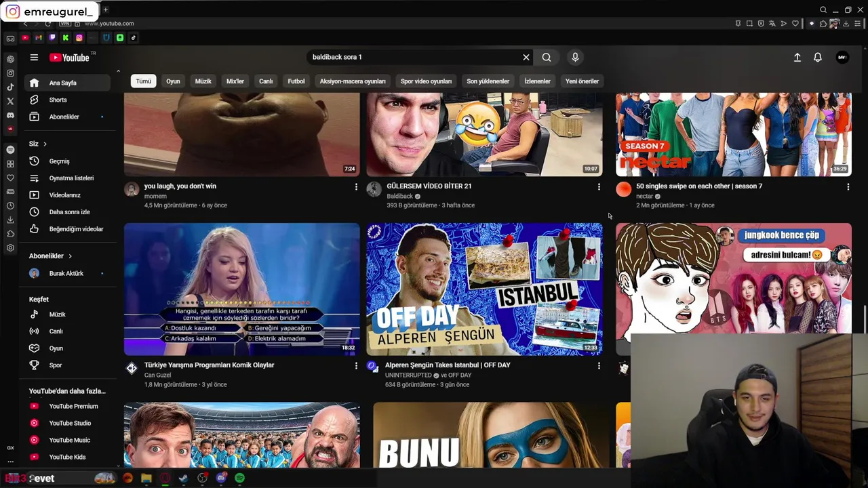This screenshot has width=868, height=488.
Task: Open Daha sonra izle list
Action: tap(67, 212)
